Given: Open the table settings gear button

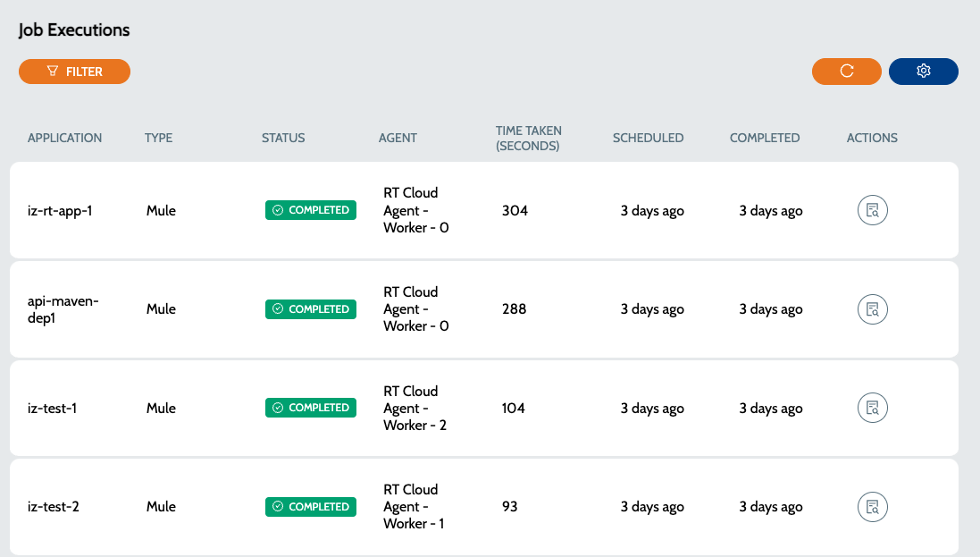Looking at the screenshot, I should click(923, 72).
